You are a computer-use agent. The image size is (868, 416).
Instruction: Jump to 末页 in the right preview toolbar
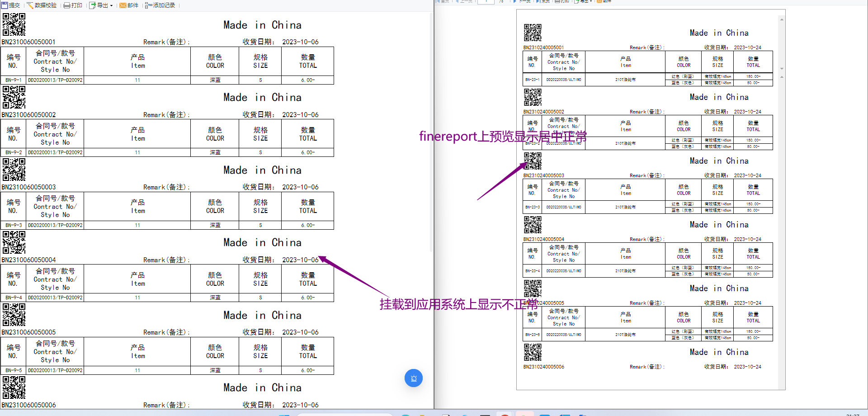(x=542, y=1)
